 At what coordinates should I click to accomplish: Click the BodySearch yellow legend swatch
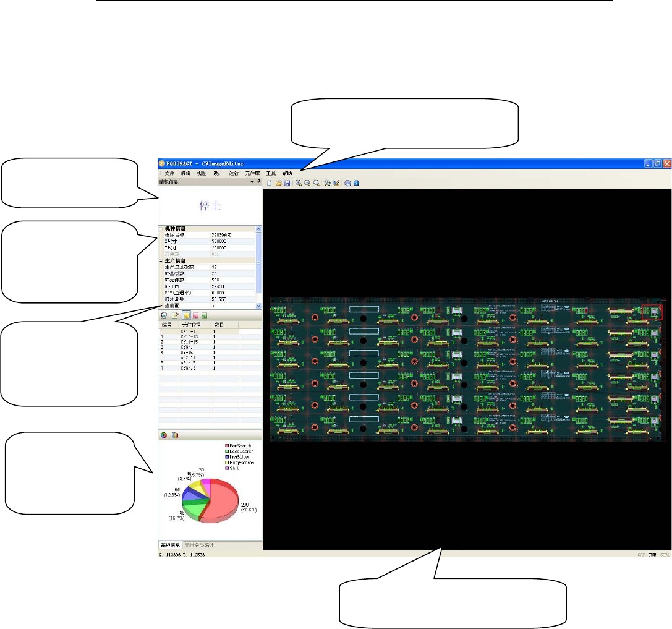(227, 463)
